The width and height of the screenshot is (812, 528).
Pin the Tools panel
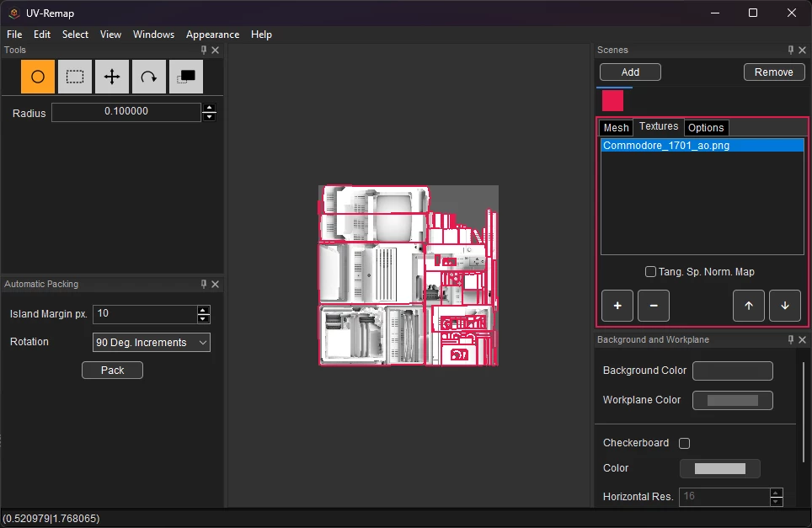tap(204, 51)
